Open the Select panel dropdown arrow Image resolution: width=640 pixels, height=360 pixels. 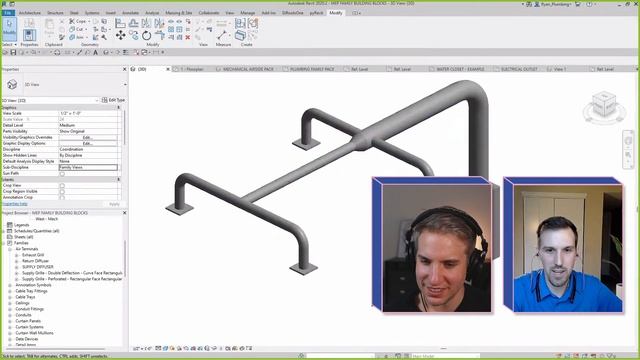click(16, 44)
